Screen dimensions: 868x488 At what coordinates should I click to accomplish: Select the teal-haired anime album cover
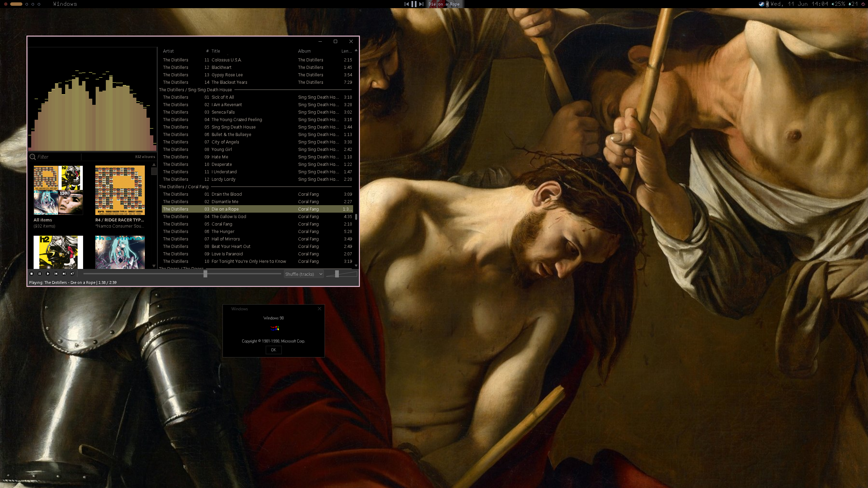pos(120,252)
